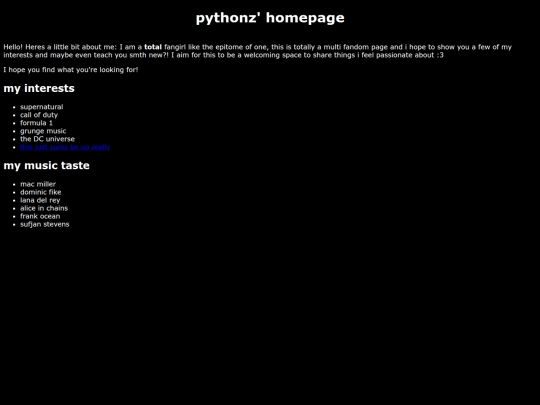The width and height of the screenshot is (540, 405).
Task: Click the "pythonz' homepage" heading
Action: point(270,18)
